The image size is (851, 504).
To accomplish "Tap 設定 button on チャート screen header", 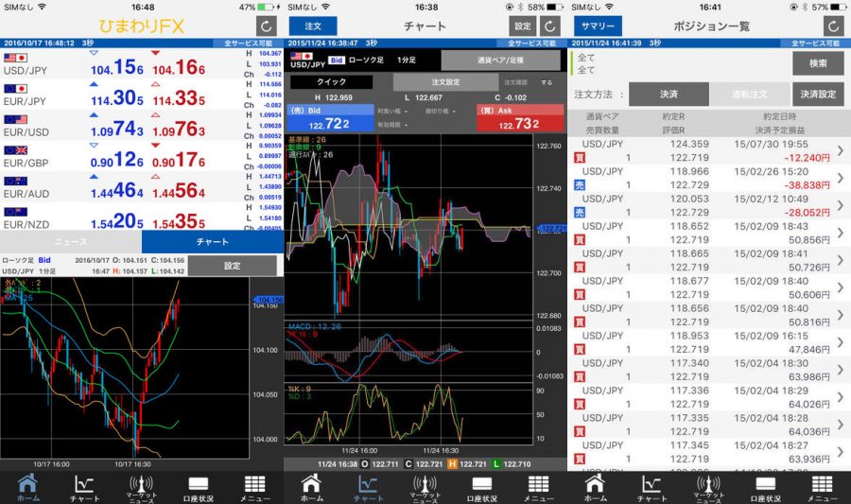I will [523, 26].
